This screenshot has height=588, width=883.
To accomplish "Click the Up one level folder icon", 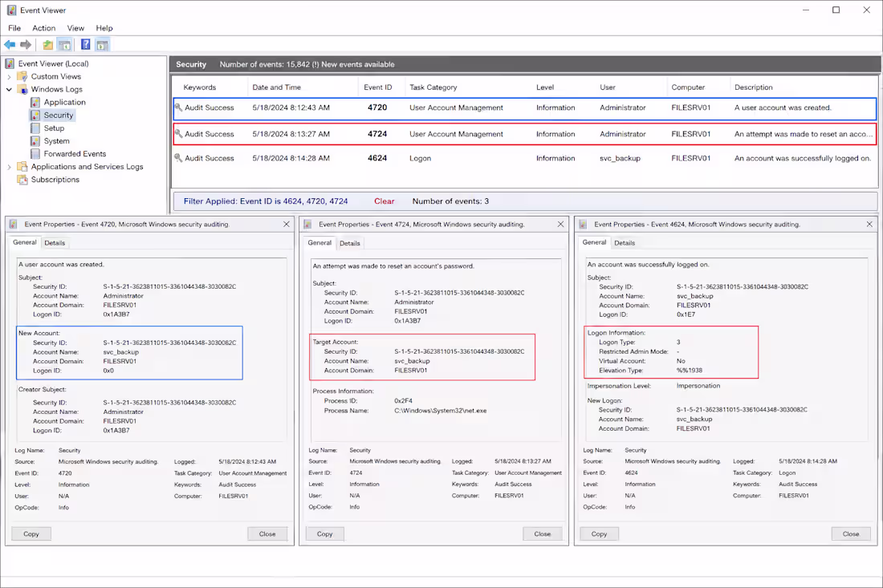I will point(48,44).
